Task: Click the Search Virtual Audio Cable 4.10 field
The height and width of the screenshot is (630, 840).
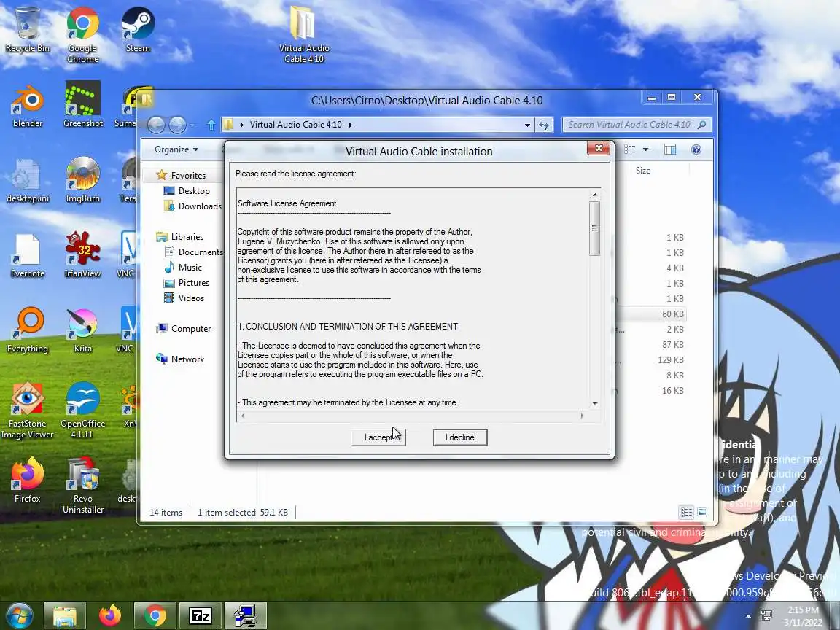Action: pos(637,125)
